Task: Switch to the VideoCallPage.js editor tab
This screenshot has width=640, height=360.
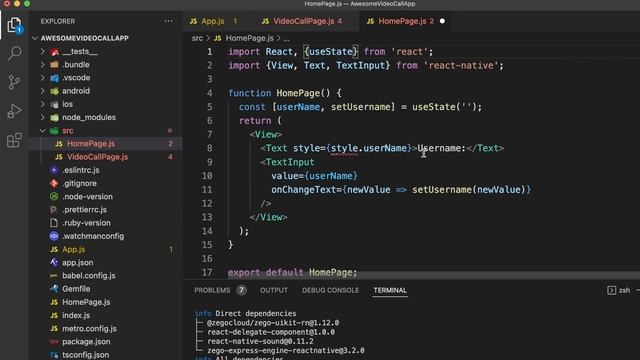Action: click(x=307, y=21)
